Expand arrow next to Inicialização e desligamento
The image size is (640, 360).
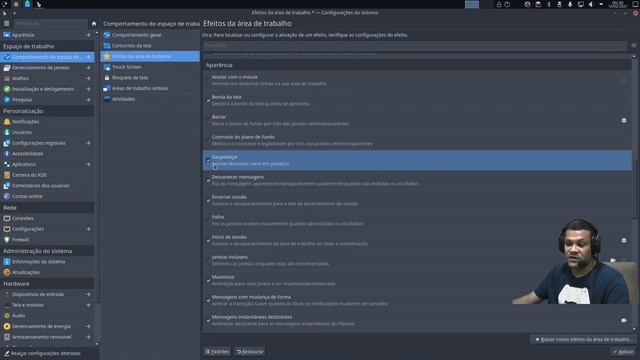pos(89,89)
